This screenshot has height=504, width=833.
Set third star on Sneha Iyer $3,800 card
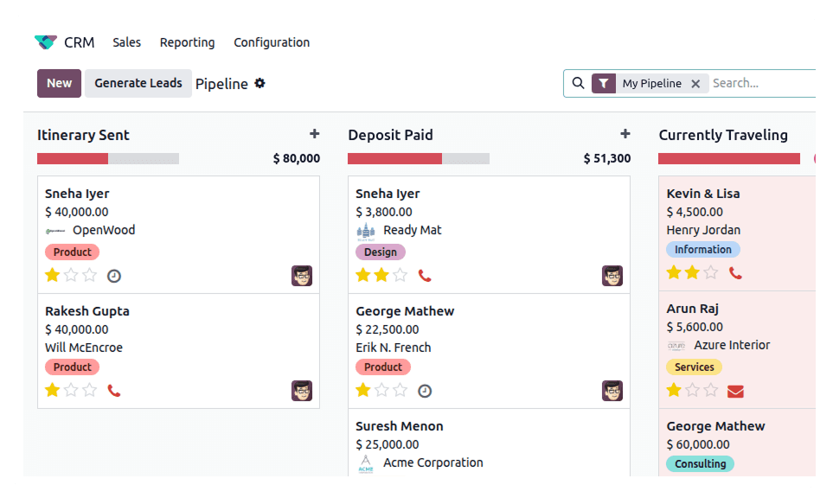[400, 275]
